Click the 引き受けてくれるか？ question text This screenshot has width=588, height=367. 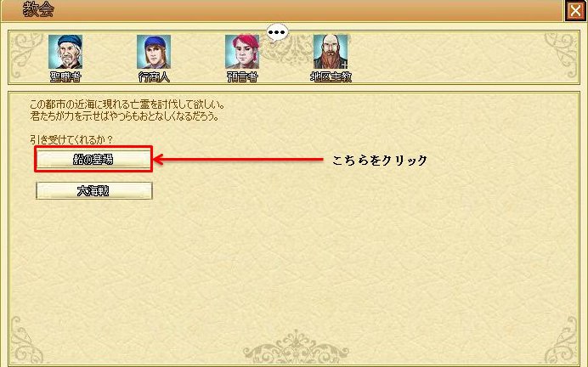(71, 140)
